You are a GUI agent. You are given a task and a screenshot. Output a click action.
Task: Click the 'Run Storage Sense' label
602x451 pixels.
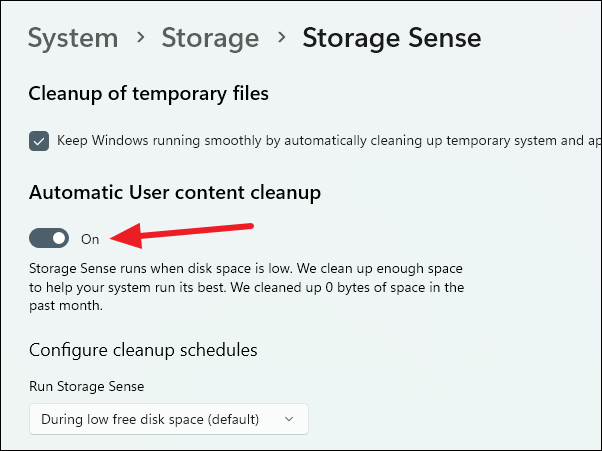tap(88, 386)
